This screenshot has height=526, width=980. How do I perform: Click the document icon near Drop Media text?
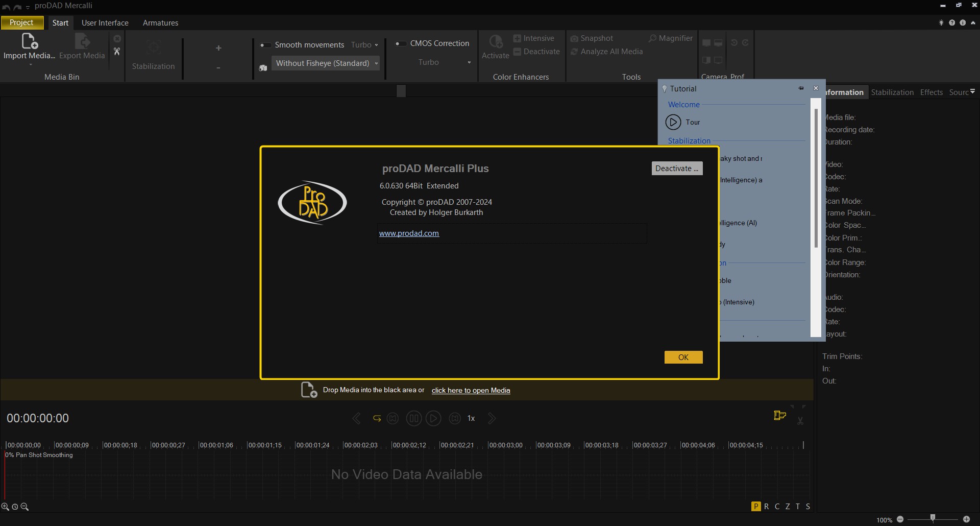(x=309, y=390)
